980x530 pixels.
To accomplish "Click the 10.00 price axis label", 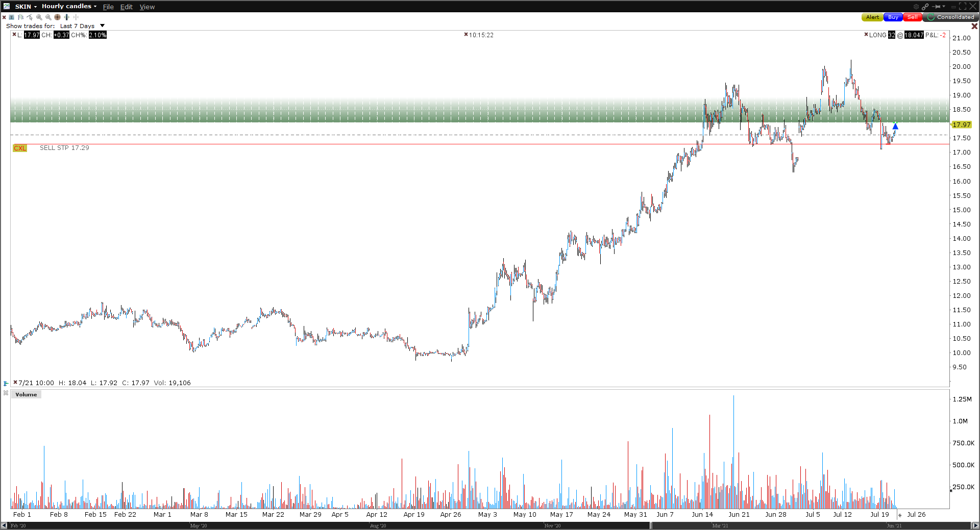I will click(962, 352).
